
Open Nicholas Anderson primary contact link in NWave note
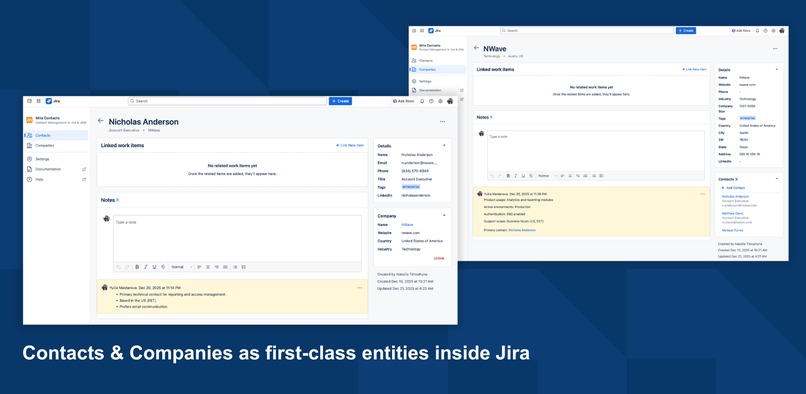pyautogui.click(x=522, y=230)
